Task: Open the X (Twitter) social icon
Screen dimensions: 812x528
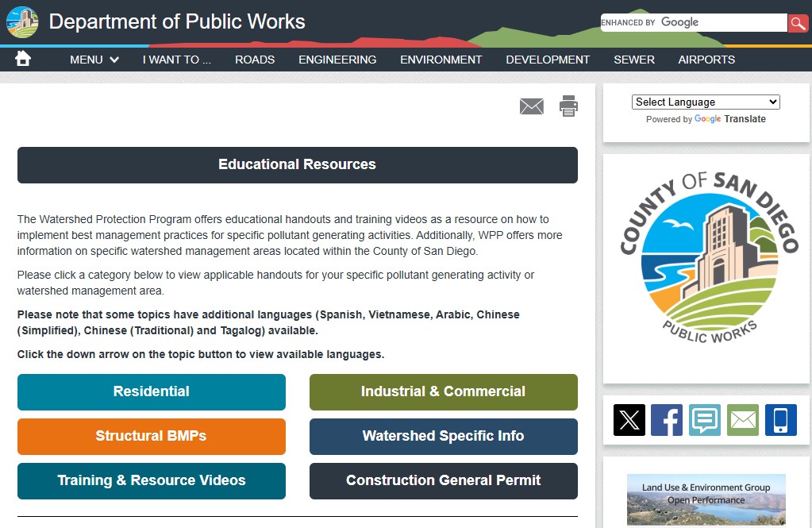Action: tap(629, 420)
